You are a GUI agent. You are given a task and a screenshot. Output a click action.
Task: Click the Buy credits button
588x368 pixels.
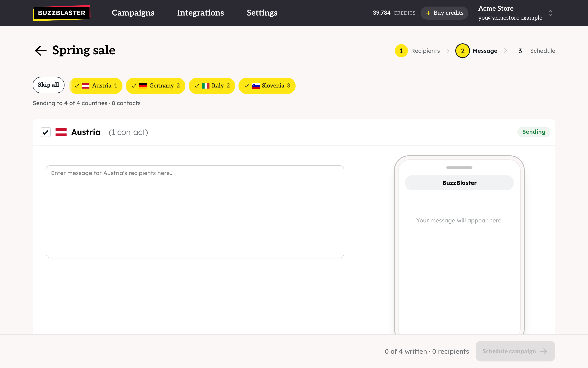[444, 13]
